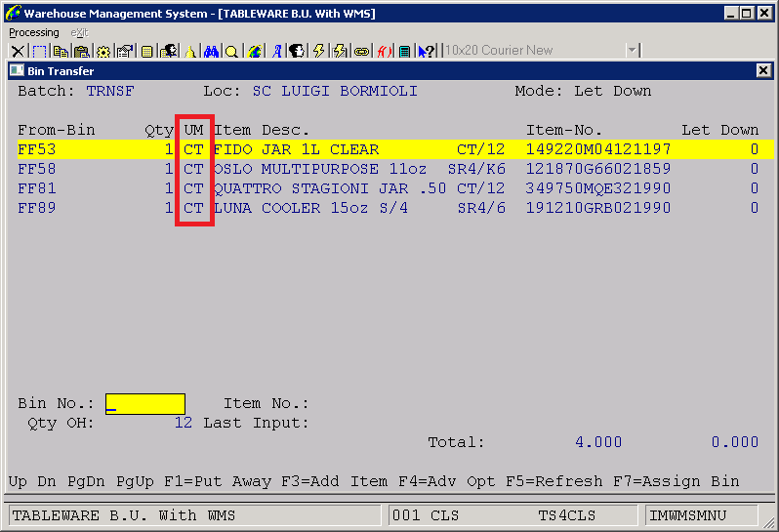Image resolution: width=779 pixels, height=532 pixels.
Task: Click the notepad with person face icon
Action: [169, 51]
